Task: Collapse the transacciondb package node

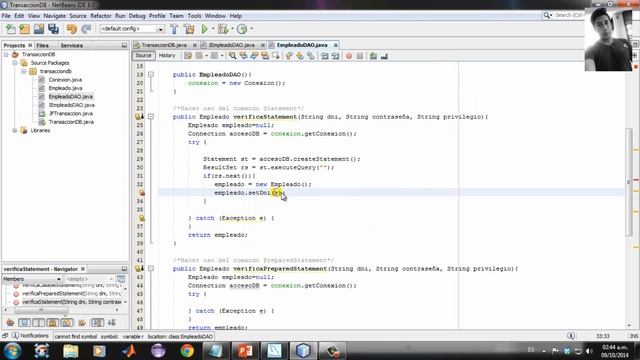Action: [x=24, y=71]
